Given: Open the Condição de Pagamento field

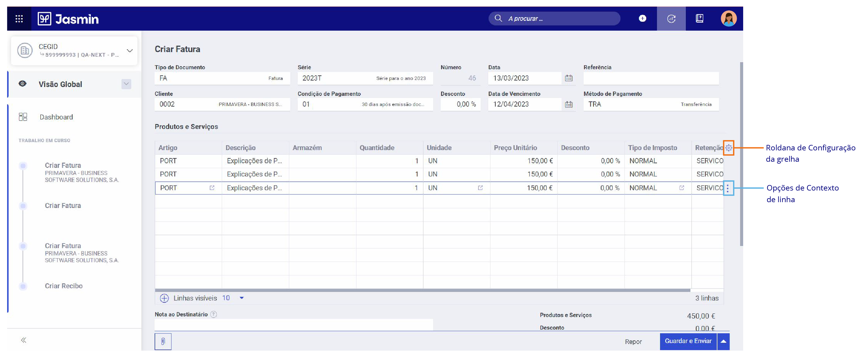Looking at the screenshot, I should coord(365,104).
